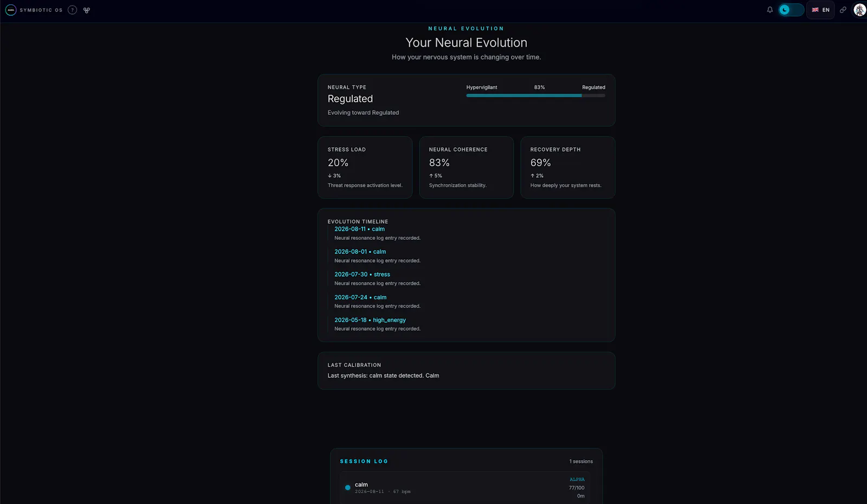Open the notifications bell
The width and height of the screenshot is (867, 504).
[x=769, y=10]
